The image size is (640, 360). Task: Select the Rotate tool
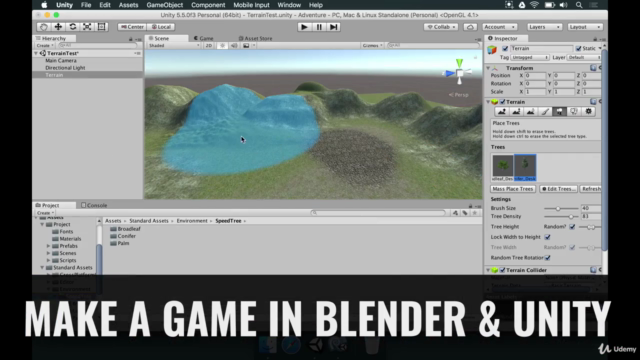[x=73, y=27]
